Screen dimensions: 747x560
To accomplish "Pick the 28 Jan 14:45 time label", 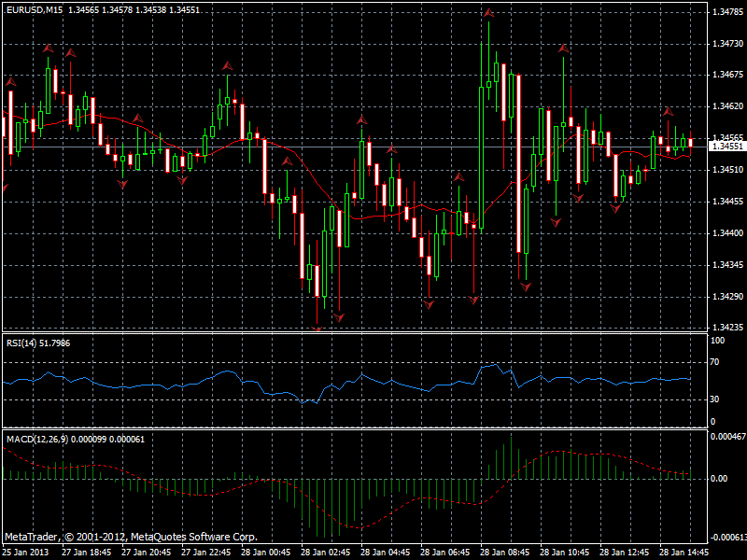I will (x=684, y=553).
